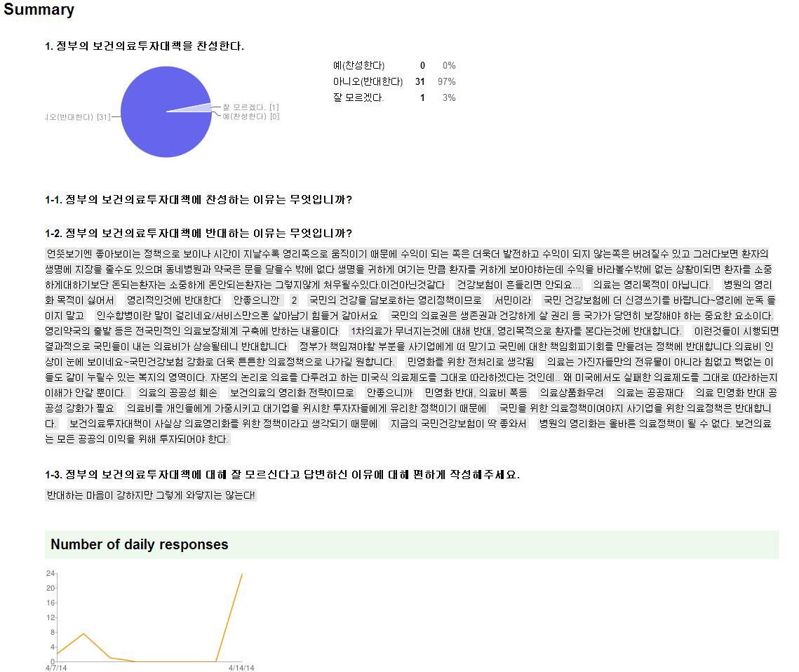The image size is (799, 672).
Task: Click the 4/14/14 axis date label
Action: (241, 668)
